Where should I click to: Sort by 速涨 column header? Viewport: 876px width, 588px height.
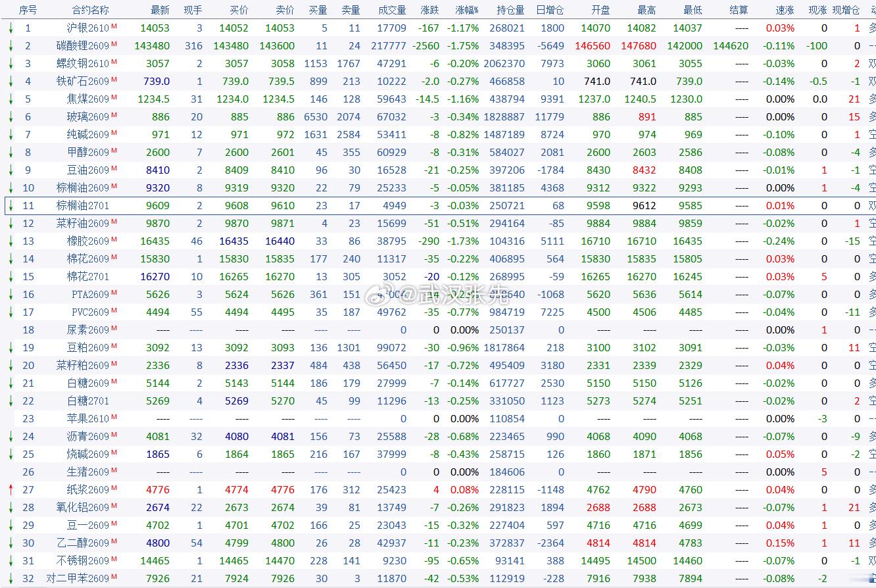(x=785, y=10)
